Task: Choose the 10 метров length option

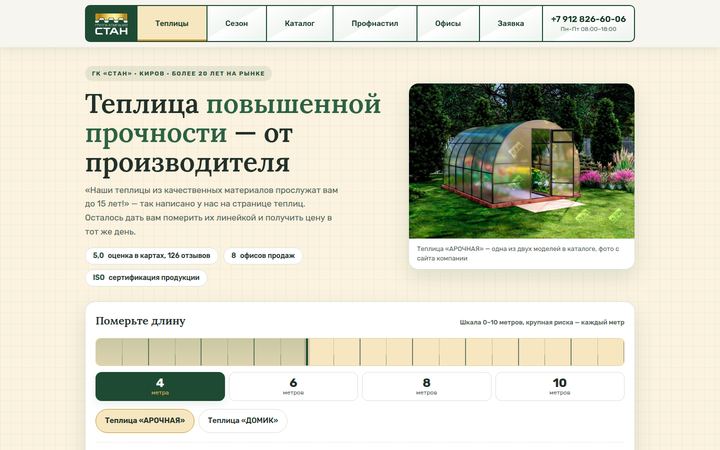Action: point(559,386)
